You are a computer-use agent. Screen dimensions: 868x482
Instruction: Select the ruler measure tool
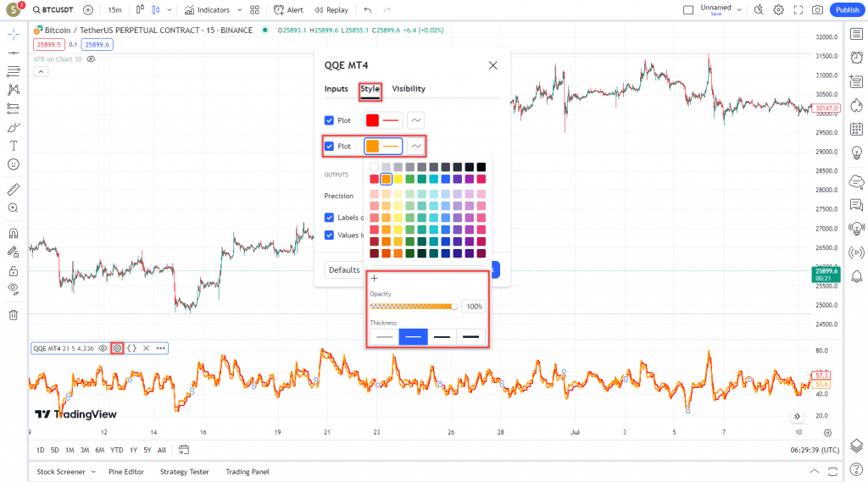click(x=14, y=189)
